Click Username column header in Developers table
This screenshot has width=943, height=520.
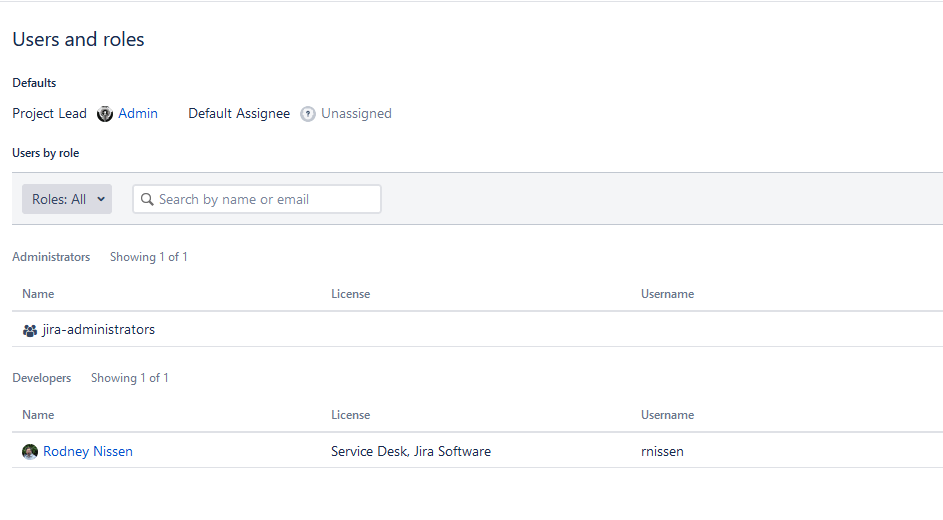[667, 415]
